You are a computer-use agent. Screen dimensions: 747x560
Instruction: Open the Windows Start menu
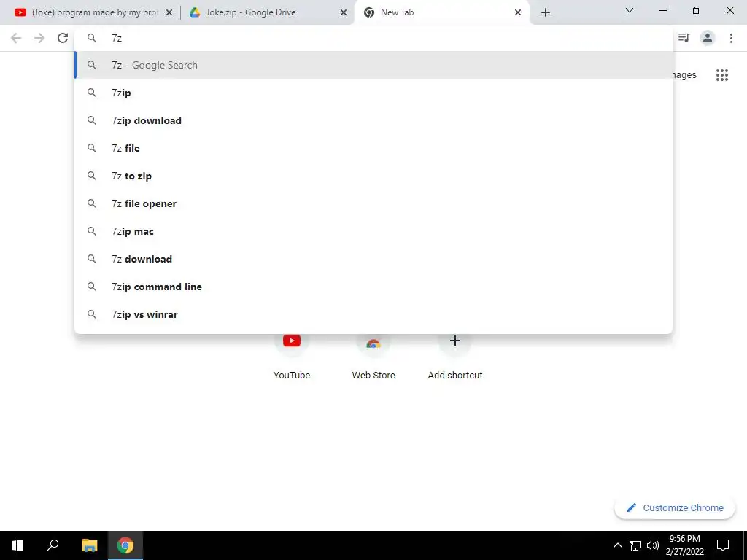pos(18,545)
